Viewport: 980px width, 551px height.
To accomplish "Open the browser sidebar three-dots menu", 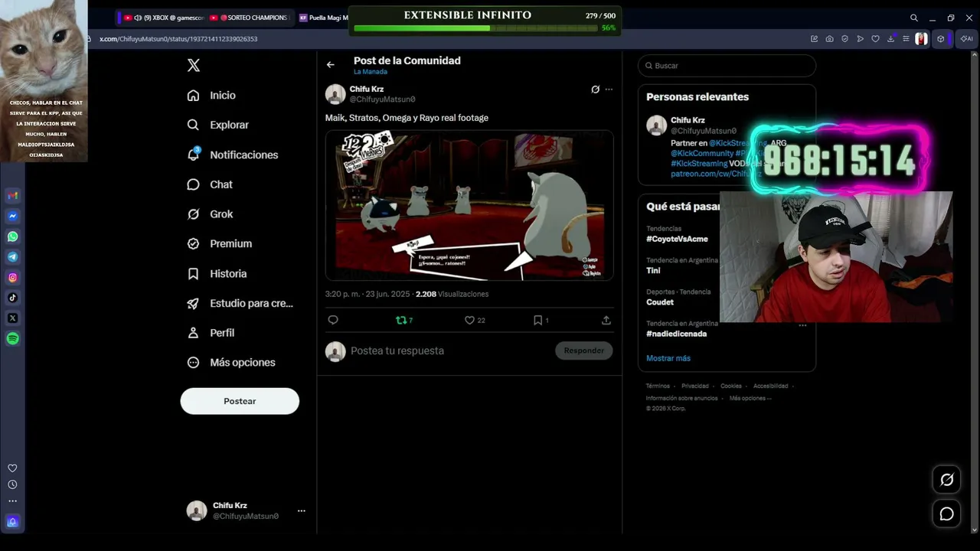I will (12, 501).
